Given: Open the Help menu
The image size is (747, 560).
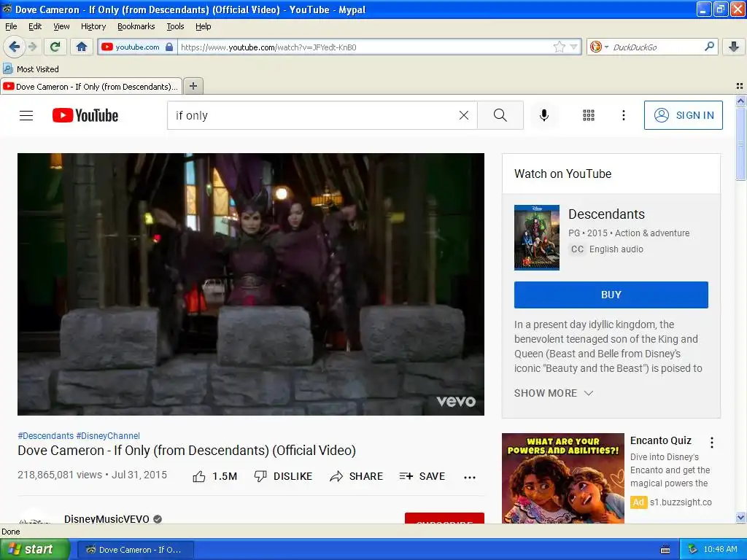Looking at the screenshot, I should (x=203, y=26).
